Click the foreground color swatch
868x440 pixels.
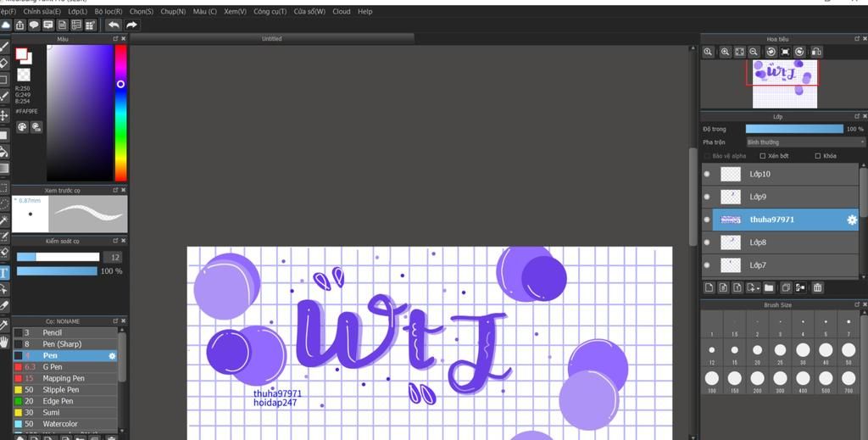(x=21, y=53)
